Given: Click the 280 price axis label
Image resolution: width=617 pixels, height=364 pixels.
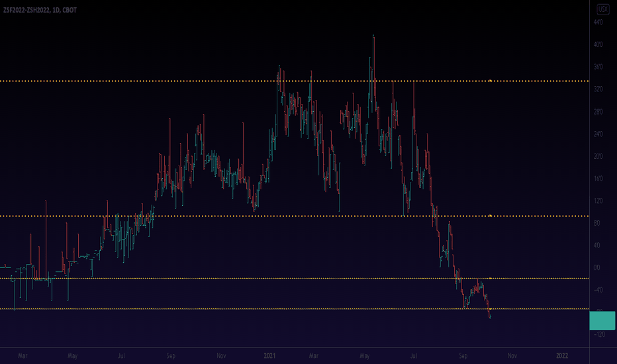Looking at the screenshot, I should pos(598,112).
